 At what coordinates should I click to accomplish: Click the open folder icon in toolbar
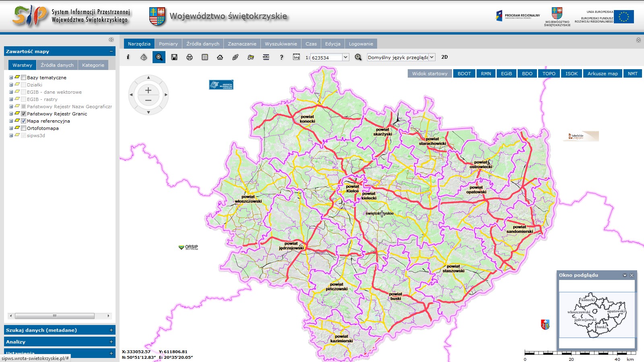pyautogui.click(x=251, y=57)
